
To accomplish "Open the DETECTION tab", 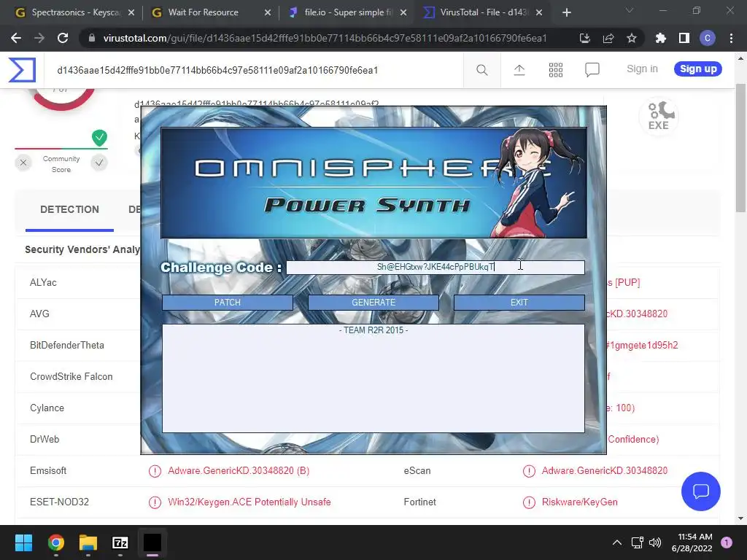I will coord(69,209).
